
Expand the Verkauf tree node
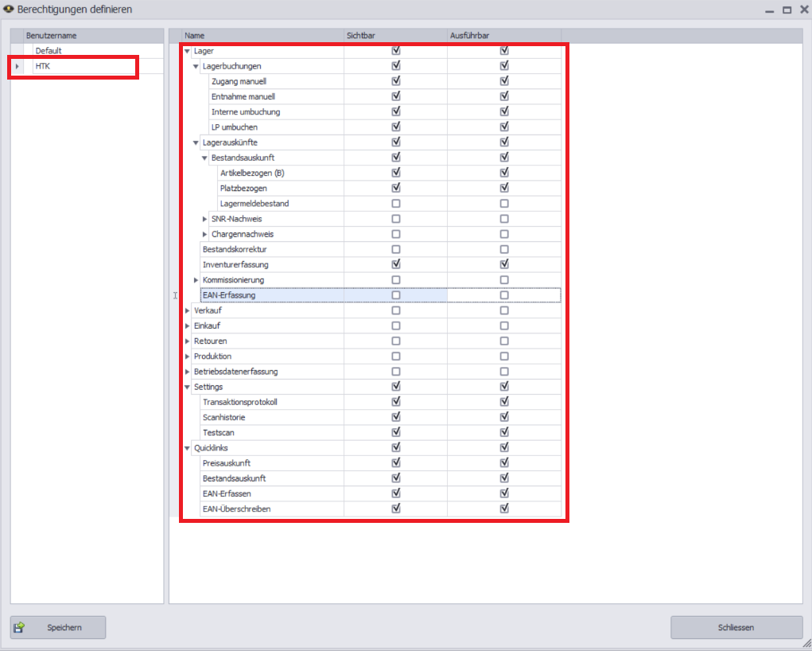pos(188,310)
